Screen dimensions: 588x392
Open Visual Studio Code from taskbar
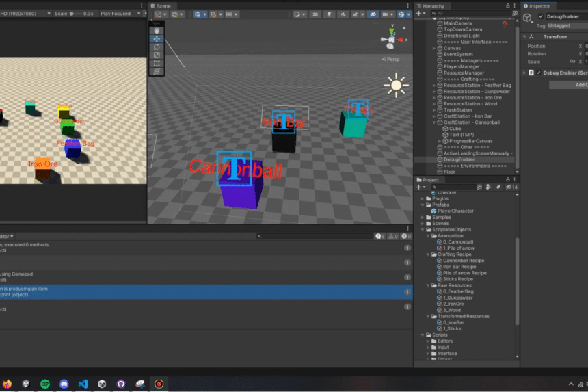pos(83,384)
